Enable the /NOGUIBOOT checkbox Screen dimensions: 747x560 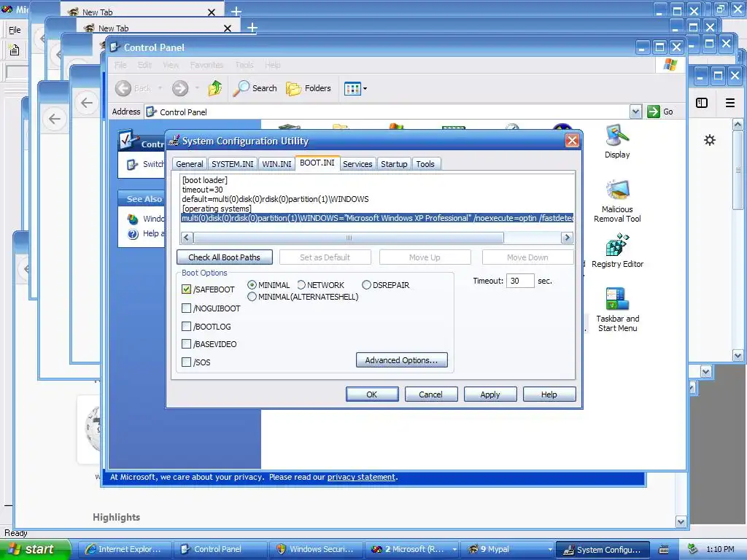click(x=186, y=308)
